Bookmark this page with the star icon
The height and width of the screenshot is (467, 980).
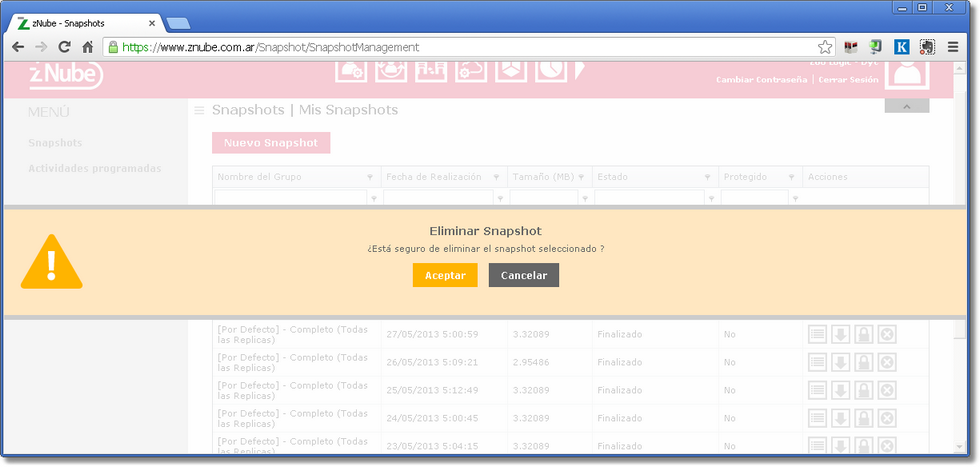[x=825, y=47]
